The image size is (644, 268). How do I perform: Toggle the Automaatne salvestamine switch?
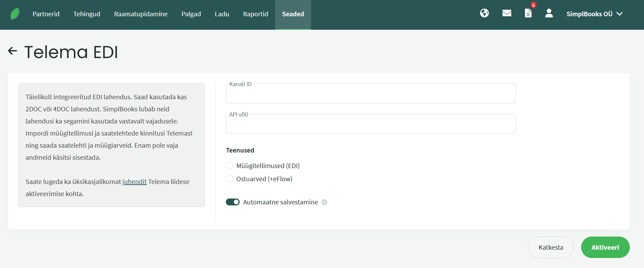(x=233, y=202)
